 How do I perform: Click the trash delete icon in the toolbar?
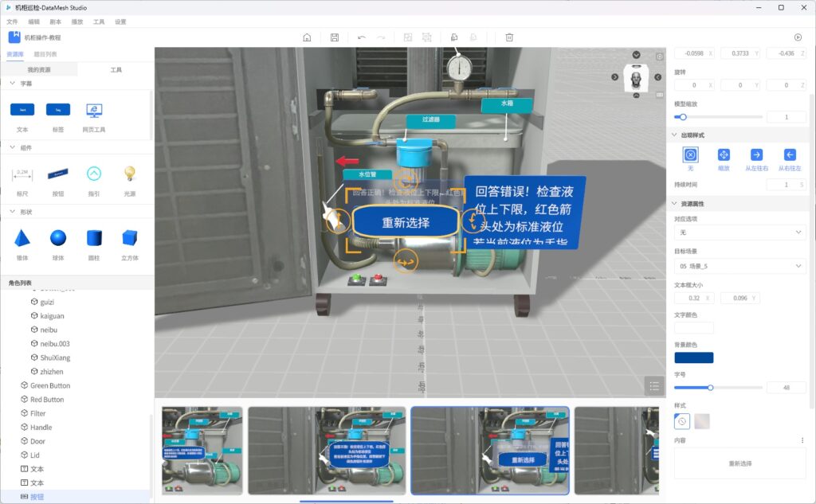point(509,37)
